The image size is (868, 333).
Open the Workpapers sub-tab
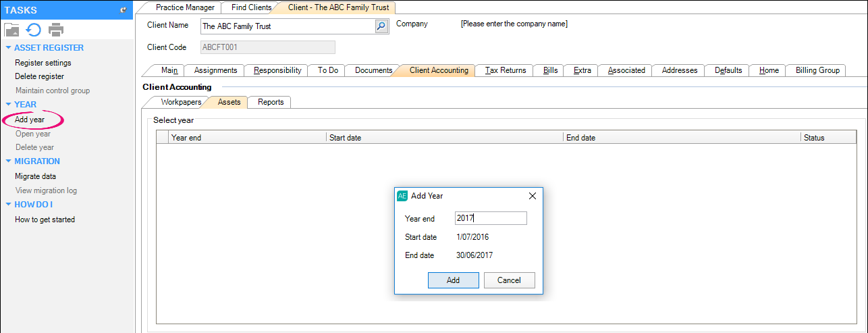180,102
